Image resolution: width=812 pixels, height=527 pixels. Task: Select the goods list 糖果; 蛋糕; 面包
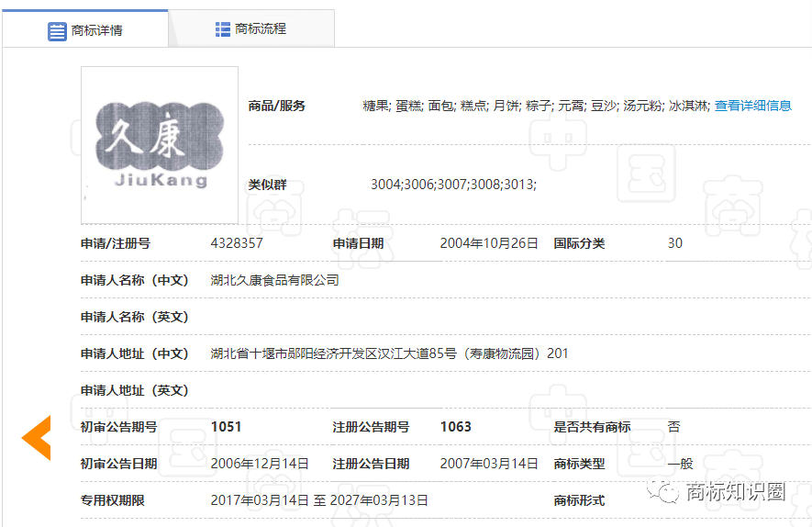pos(408,106)
